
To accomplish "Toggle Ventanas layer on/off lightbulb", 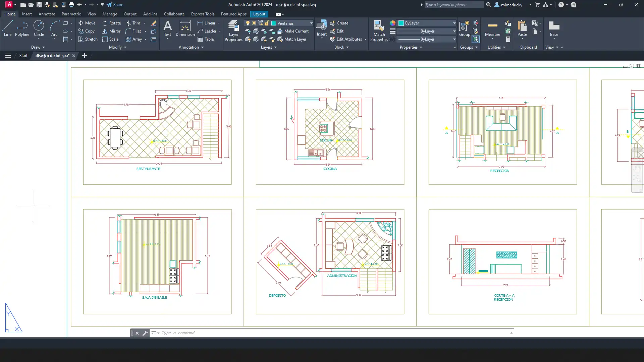I will click(x=248, y=23).
